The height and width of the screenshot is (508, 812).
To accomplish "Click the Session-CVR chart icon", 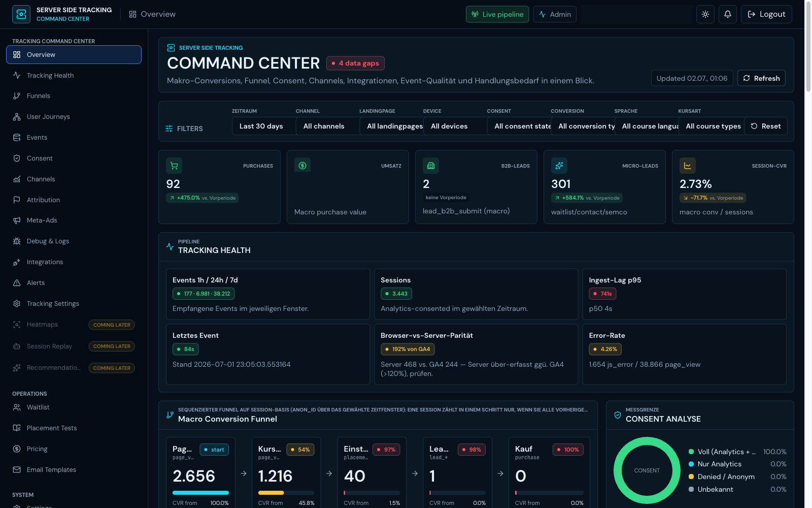I will (x=688, y=166).
